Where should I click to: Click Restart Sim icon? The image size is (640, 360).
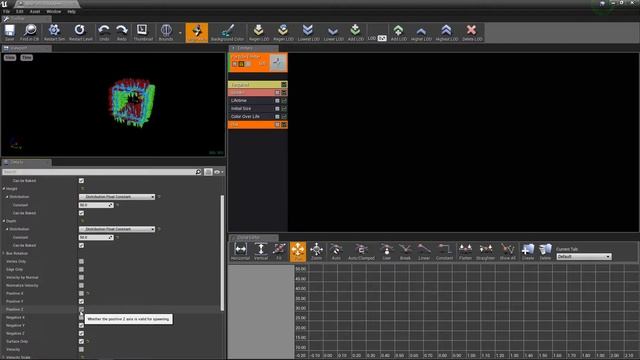(x=54, y=32)
